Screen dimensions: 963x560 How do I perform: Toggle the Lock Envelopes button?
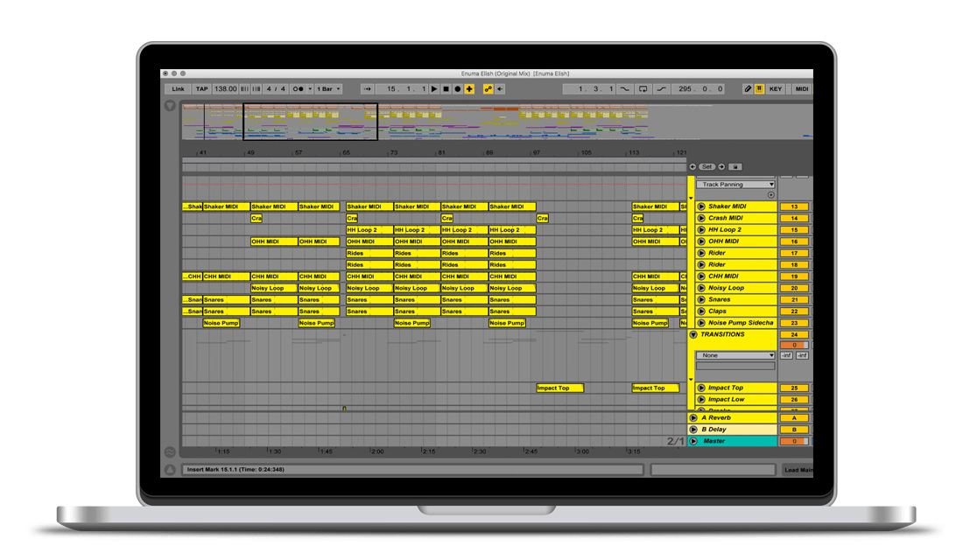(x=735, y=167)
